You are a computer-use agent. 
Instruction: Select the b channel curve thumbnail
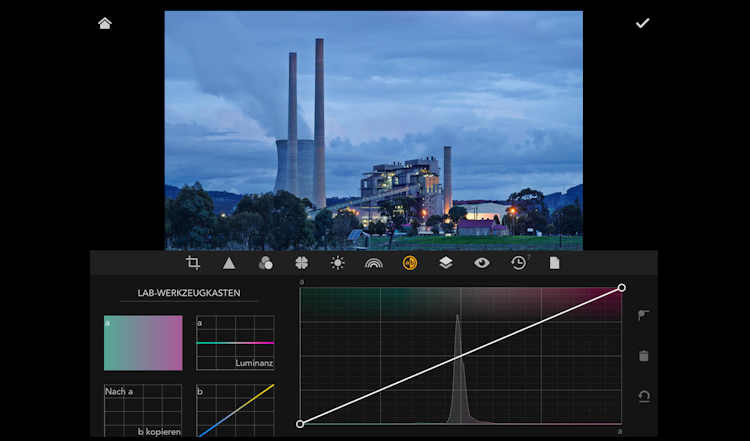[x=235, y=411]
